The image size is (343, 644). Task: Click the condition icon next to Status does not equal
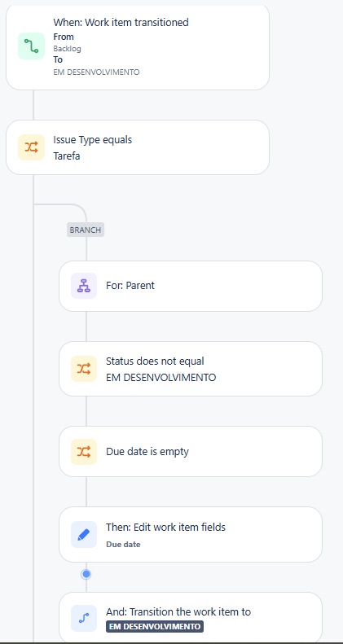click(84, 369)
